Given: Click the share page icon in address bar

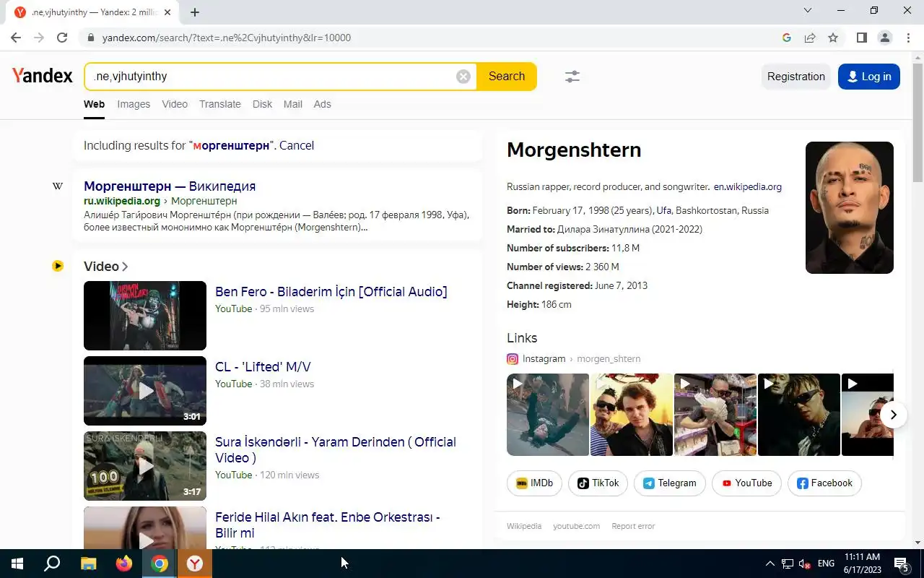Looking at the screenshot, I should (810, 38).
